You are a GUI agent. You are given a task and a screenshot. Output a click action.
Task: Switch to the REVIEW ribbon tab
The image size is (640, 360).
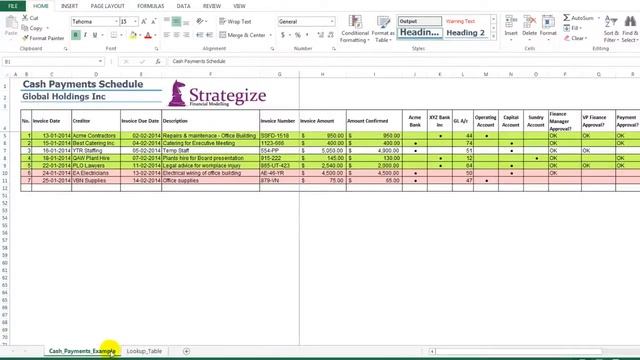pyautogui.click(x=212, y=6)
